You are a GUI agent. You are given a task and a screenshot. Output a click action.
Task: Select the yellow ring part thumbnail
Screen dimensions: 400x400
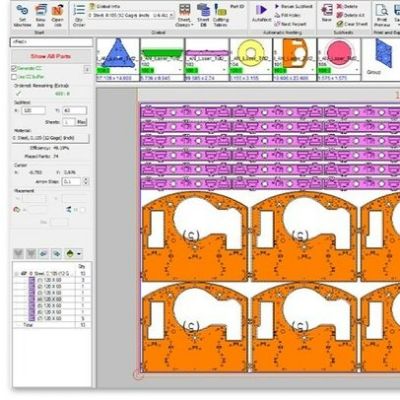[x=251, y=53]
